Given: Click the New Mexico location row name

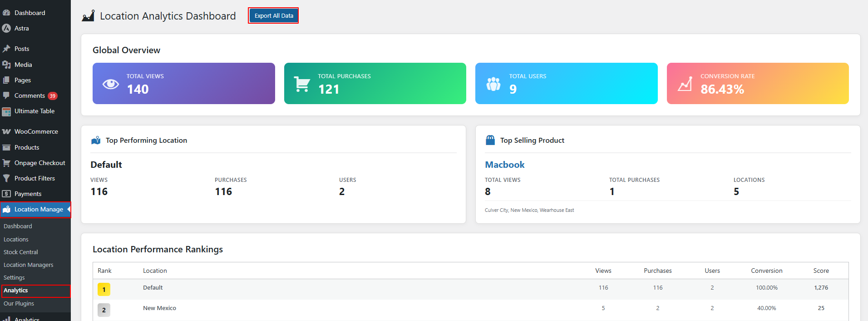Looking at the screenshot, I should click(159, 308).
